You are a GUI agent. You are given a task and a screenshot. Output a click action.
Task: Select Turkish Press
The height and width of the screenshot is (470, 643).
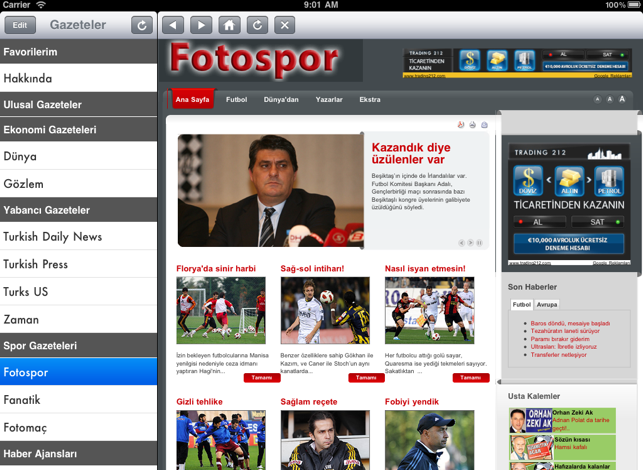pyautogui.click(x=78, y=264)
